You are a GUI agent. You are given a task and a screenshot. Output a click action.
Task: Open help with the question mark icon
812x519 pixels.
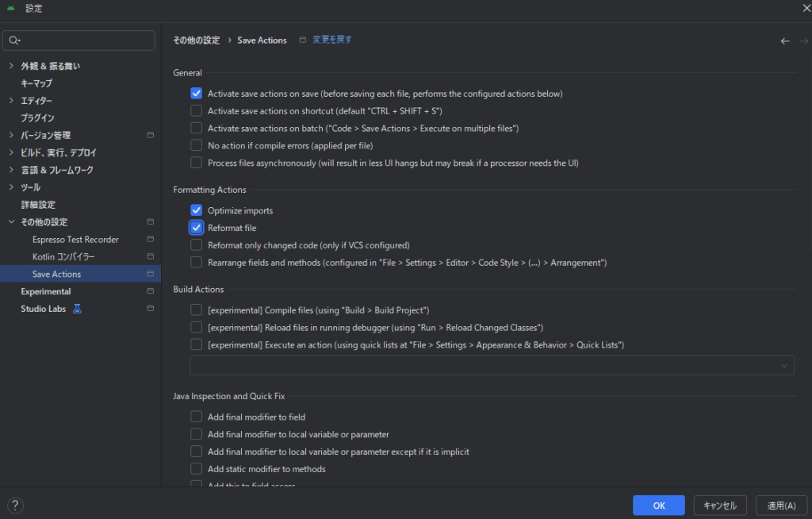point(15,506)
